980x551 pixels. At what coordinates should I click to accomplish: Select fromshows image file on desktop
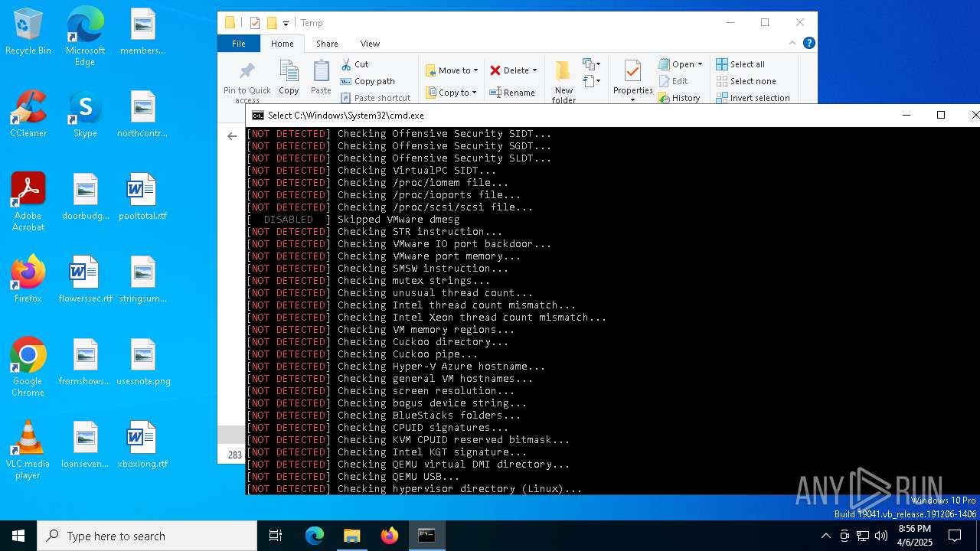pyautogui.click(x=85, y=362)
